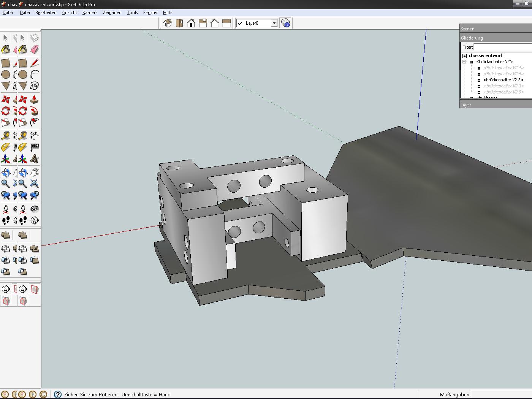Select the 3D Text tool
The width and height of the screenshot is (532, 399).
tap(35, 158)
